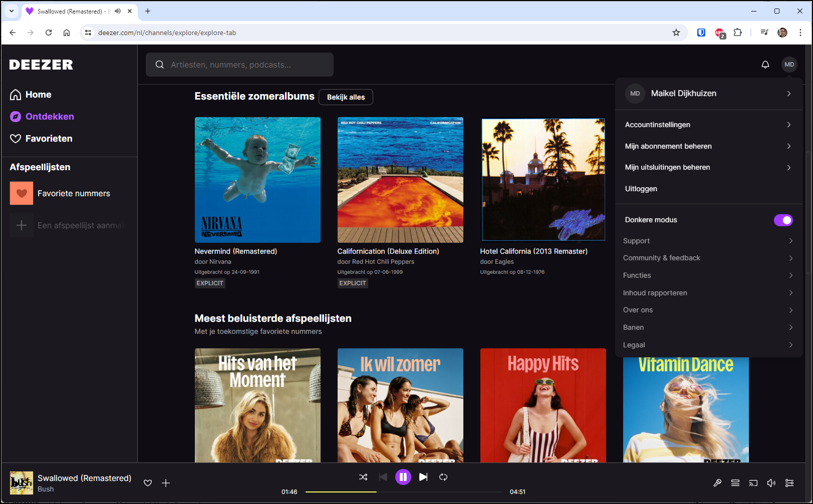Toggle repeat mode
Viewport: 813px width, 504px height.
(443, 477)
